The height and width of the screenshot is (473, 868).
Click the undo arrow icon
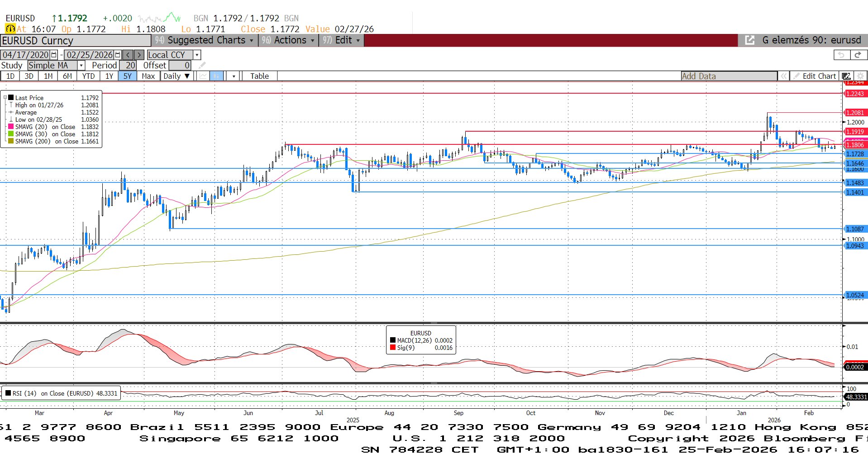click(841, 55)
